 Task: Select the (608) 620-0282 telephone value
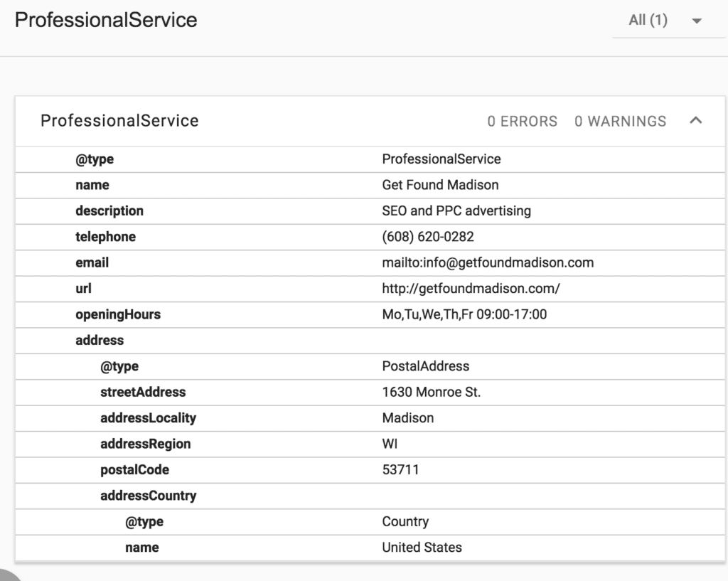coord(428,237)
